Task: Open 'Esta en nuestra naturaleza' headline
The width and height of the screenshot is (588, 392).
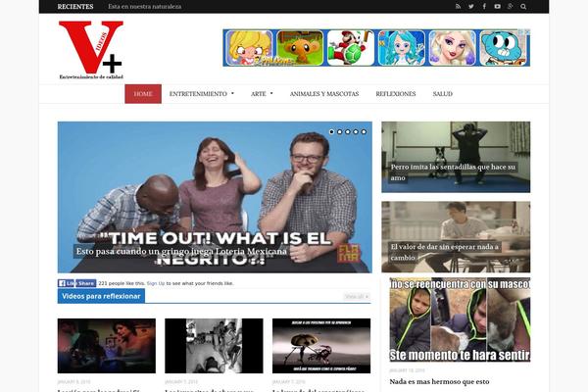Action: click(x=144, y=7)
